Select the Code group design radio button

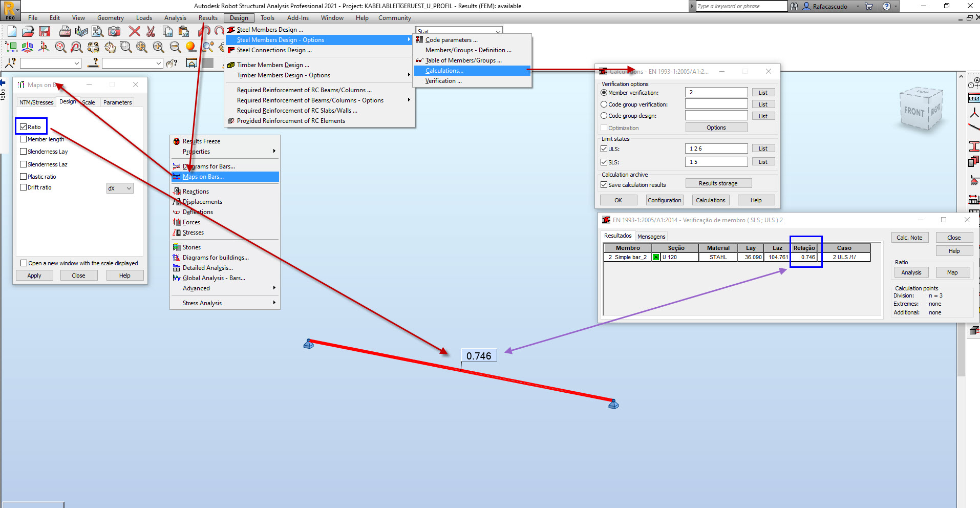pyautogui.click(x=604, y=116)
